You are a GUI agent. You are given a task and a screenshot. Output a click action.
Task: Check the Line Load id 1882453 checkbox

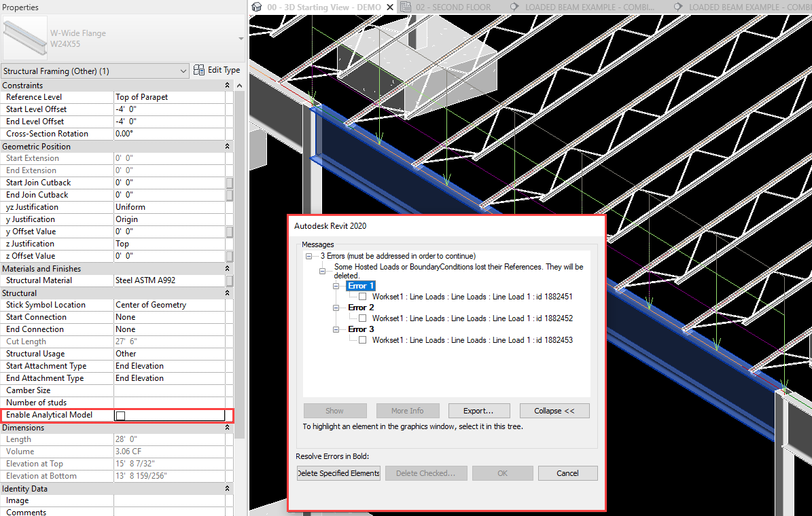pos(362,340)
